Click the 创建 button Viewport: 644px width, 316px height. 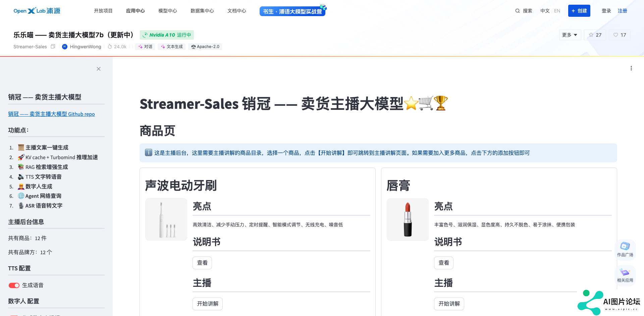pyautogui.click(x=579, y=11)
